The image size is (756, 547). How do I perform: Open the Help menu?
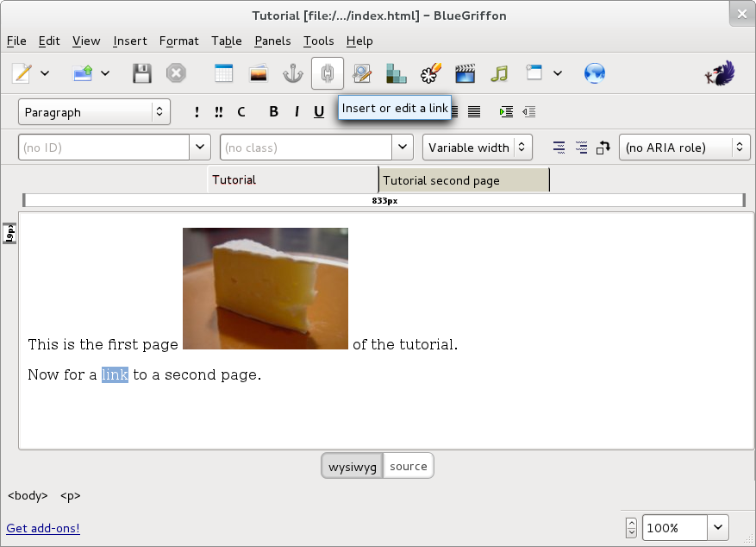click(x=359, y=41)
